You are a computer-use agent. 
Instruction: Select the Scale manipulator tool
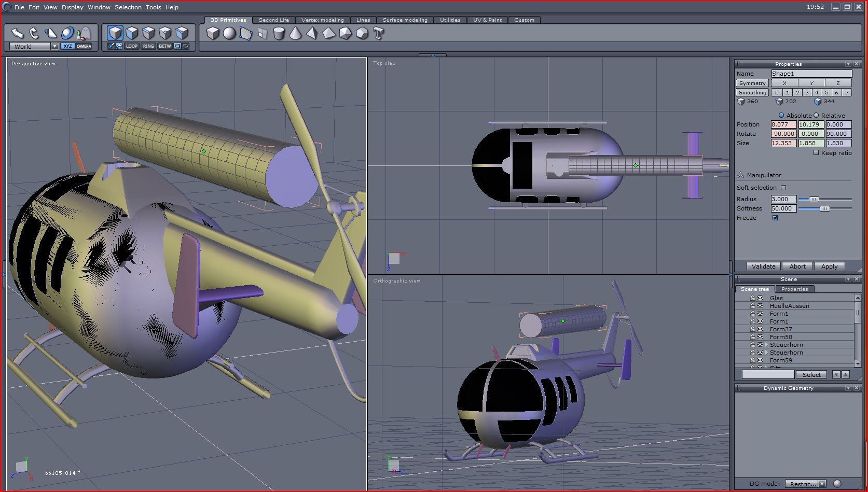click(51, 33)
